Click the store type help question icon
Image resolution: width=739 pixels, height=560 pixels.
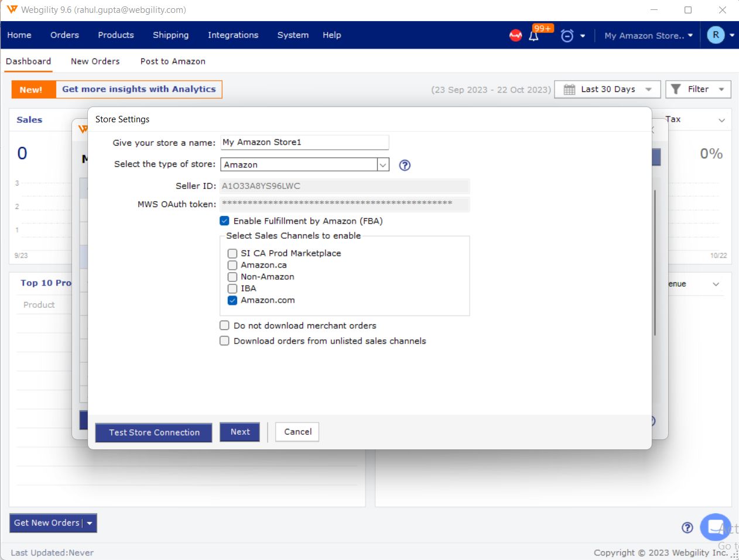point(405,165)
